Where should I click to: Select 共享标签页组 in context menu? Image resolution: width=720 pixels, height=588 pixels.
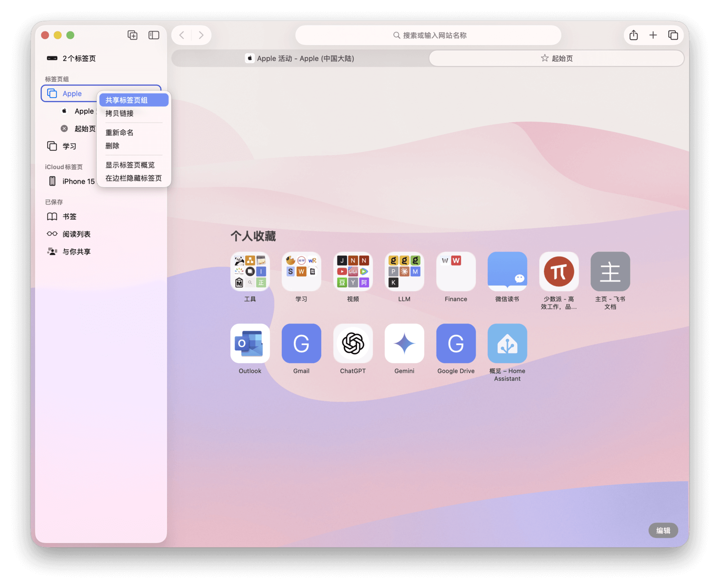134,100
